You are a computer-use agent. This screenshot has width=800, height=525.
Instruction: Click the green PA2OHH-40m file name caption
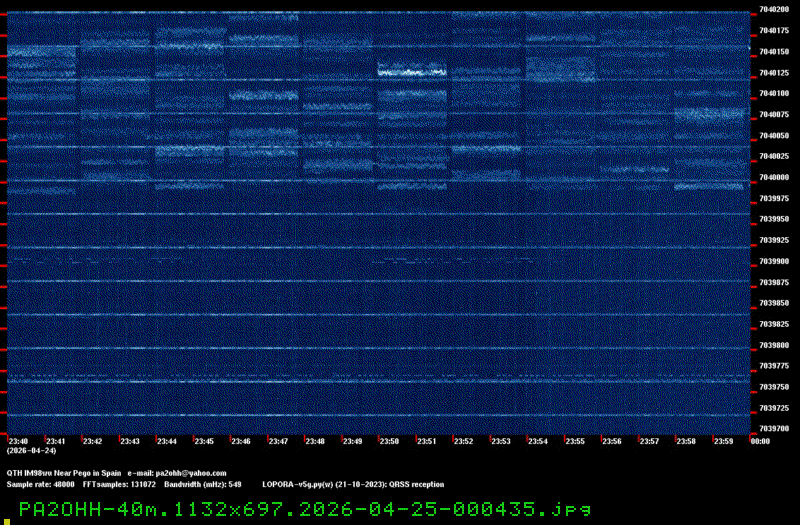305,509
